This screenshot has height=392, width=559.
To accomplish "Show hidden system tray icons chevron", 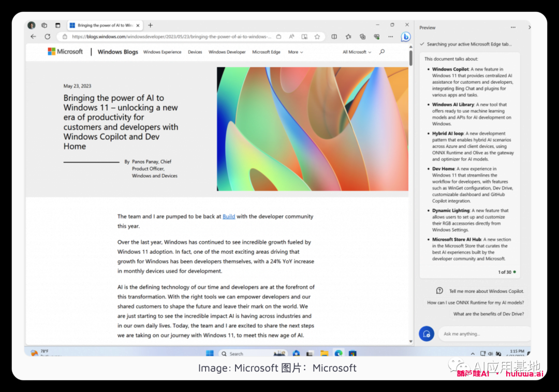I will pos(473,354).
